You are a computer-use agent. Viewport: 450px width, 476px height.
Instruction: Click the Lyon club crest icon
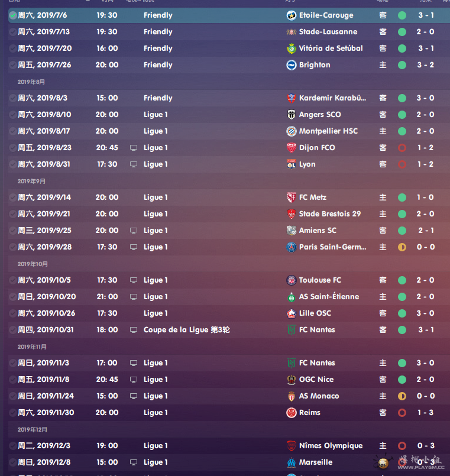click(x=291, y=164)
